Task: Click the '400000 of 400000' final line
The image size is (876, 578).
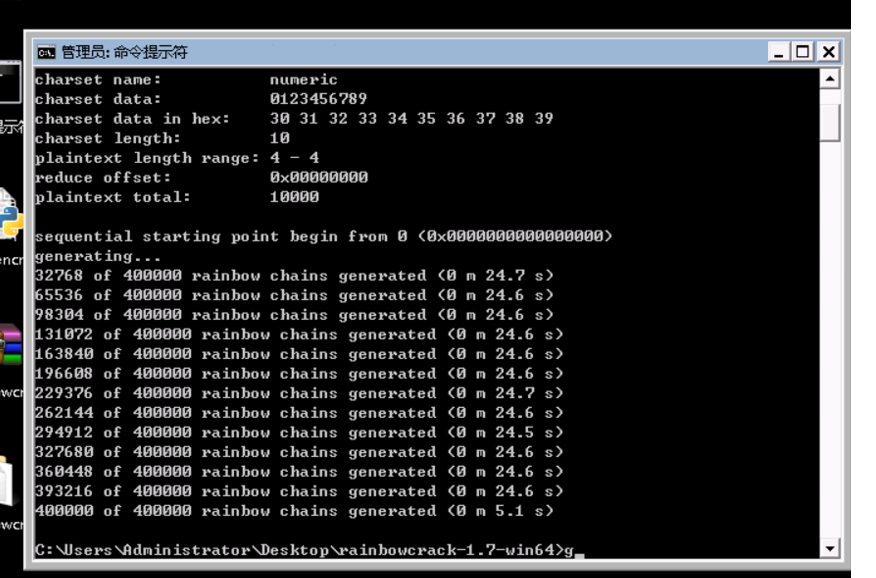Action: tap(294, 510)
